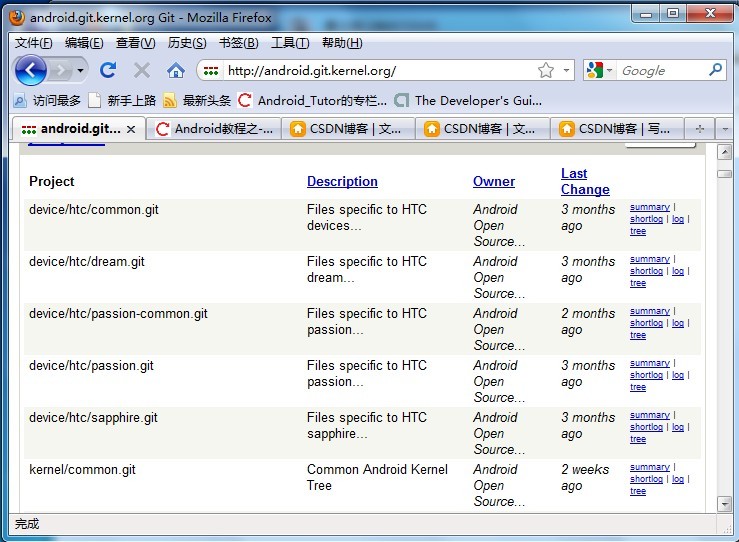Click the device/htc/dream.git project name
The image size is (739, 542).
tap(87, 262)
